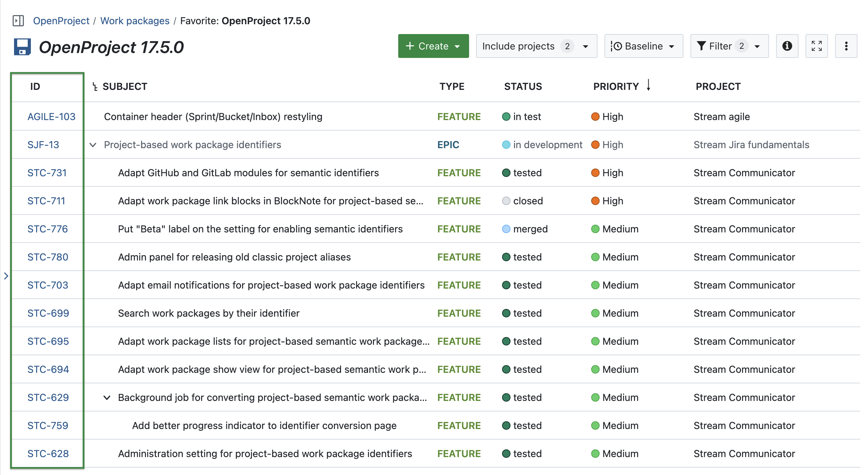Image resolution: width=868 pixels, height=475 pixels.
Task: Click the 'tested' status of STC-759
Action: point(522,425)
